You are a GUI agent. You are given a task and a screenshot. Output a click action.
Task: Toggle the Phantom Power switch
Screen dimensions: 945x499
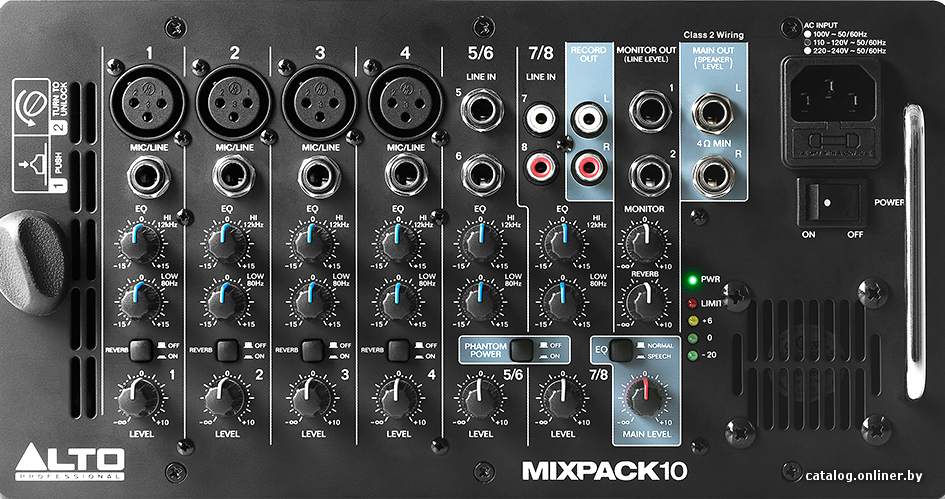(x=521, y=350)
